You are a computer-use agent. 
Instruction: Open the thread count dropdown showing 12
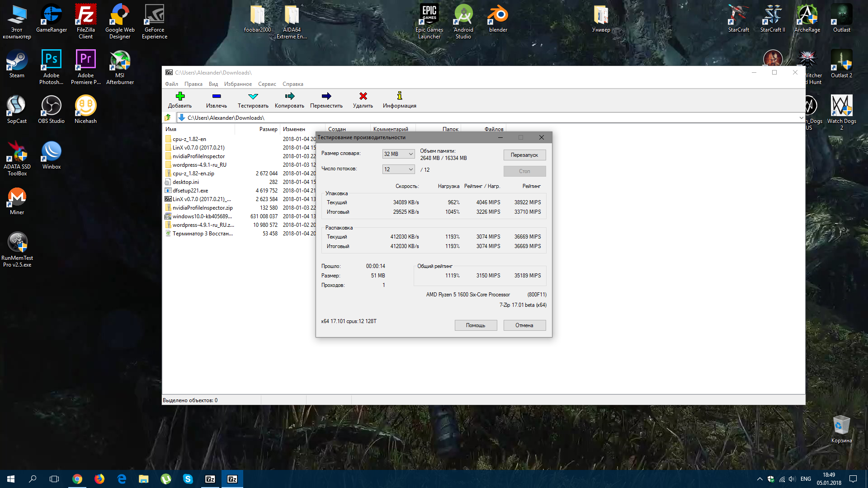(x=398, y=169)
